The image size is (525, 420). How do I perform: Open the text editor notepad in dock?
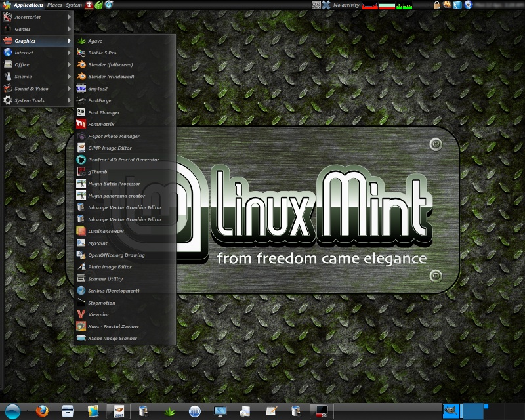click(271, 411)
